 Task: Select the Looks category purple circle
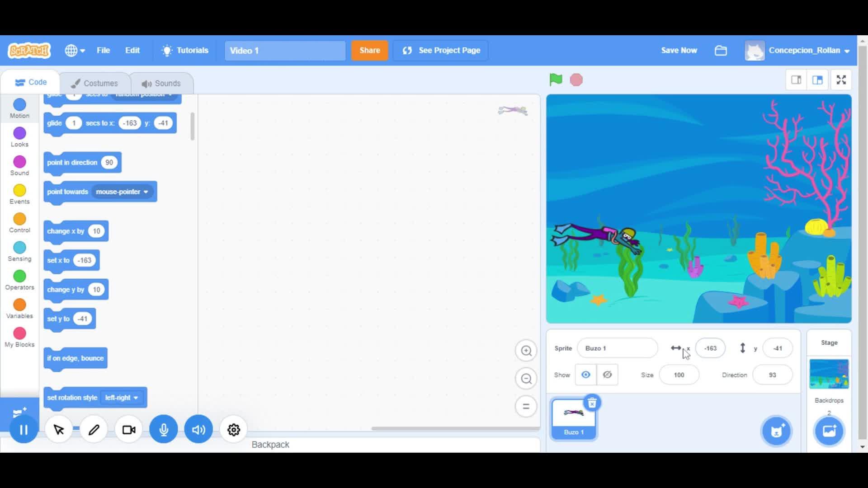click(x=19, y=133)
